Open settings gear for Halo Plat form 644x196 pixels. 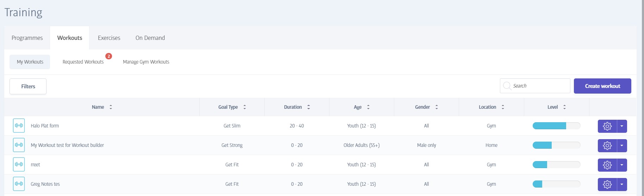pos(607,126)
